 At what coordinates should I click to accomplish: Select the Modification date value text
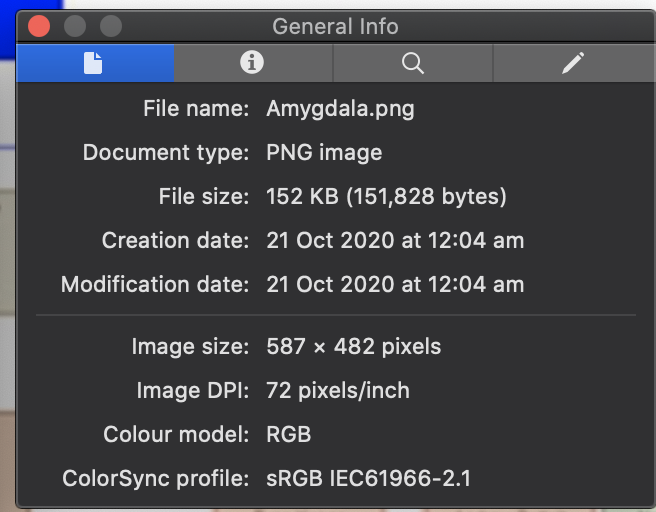395,284
